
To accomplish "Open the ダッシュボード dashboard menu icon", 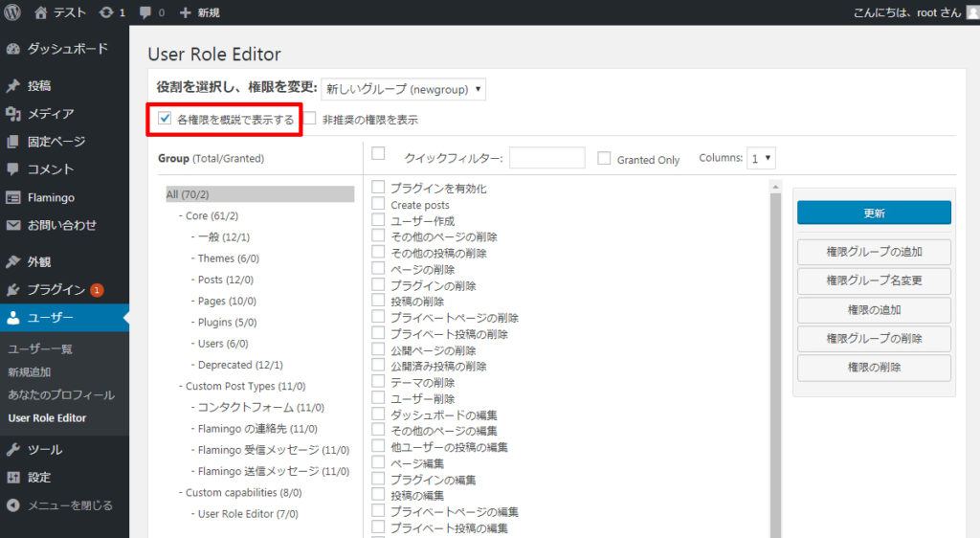I will click(x=13, y=49).
